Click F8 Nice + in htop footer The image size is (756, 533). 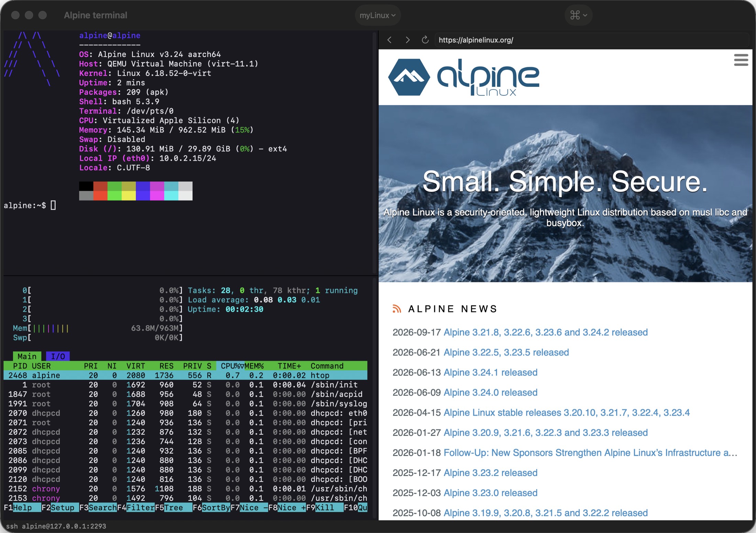[287, 508]
